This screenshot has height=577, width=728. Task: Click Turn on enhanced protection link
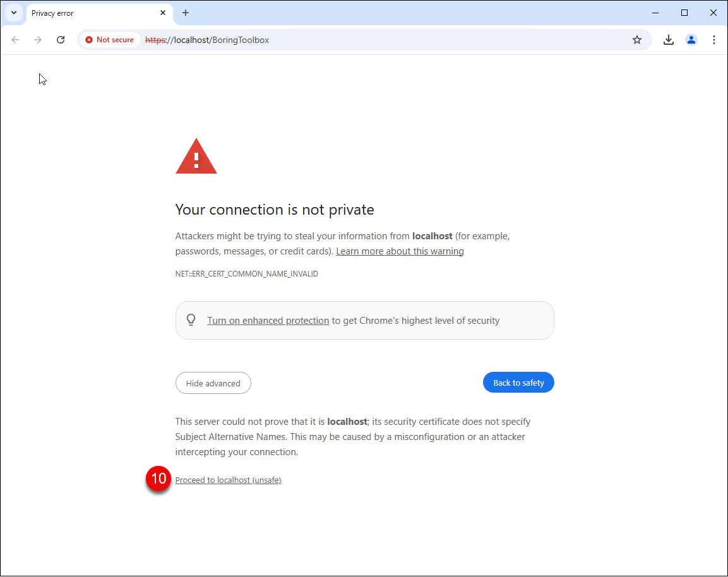tap(268, 321)
